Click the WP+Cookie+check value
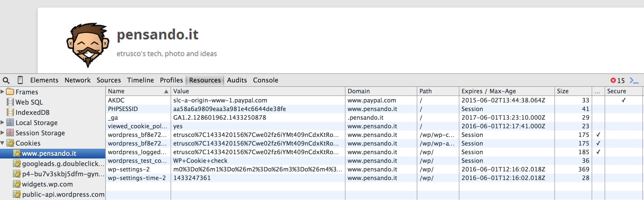 pyautogui.click(x=200, y=161)
